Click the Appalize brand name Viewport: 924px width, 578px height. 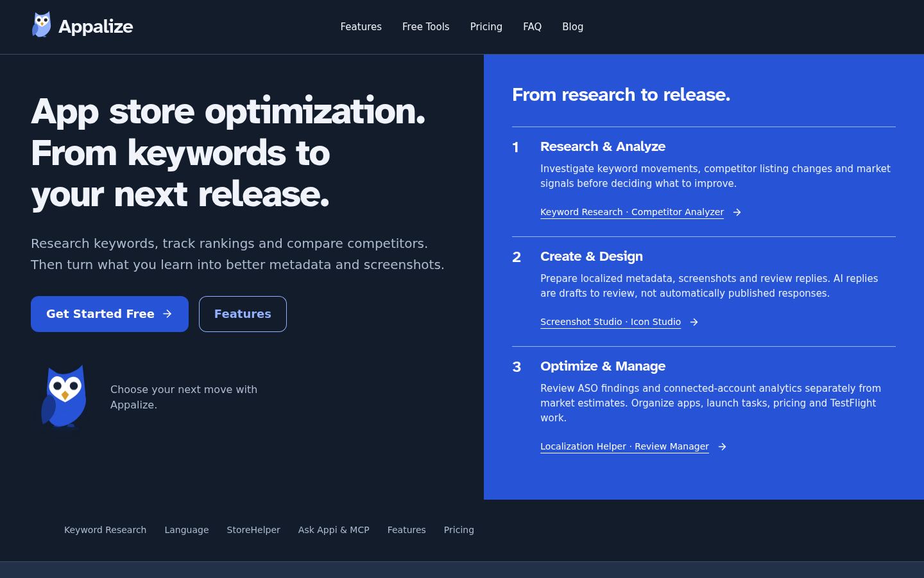point(96,26)
